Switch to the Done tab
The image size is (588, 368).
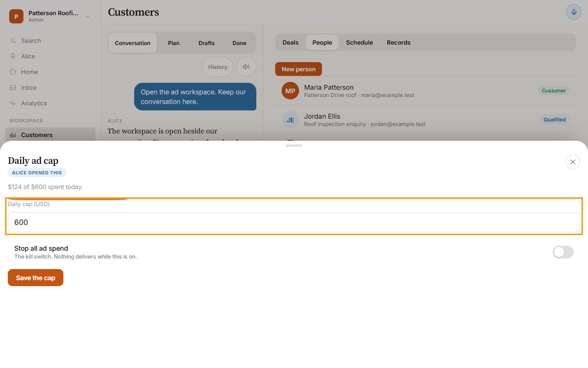(239, 43)
